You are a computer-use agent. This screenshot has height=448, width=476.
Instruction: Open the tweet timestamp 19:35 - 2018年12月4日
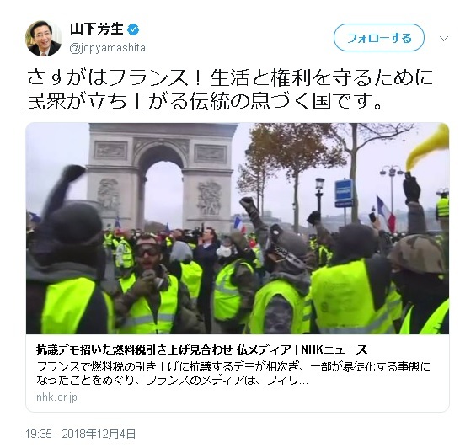(x=80, y=434)
